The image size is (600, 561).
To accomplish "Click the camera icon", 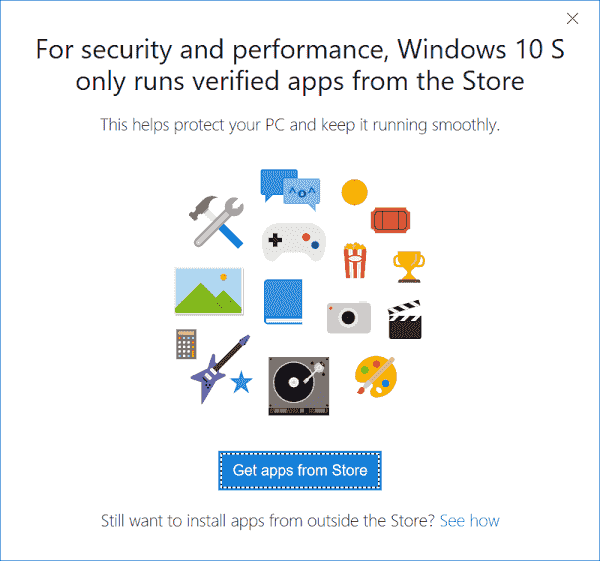I will pyautogui.click(x=348, y=317).
